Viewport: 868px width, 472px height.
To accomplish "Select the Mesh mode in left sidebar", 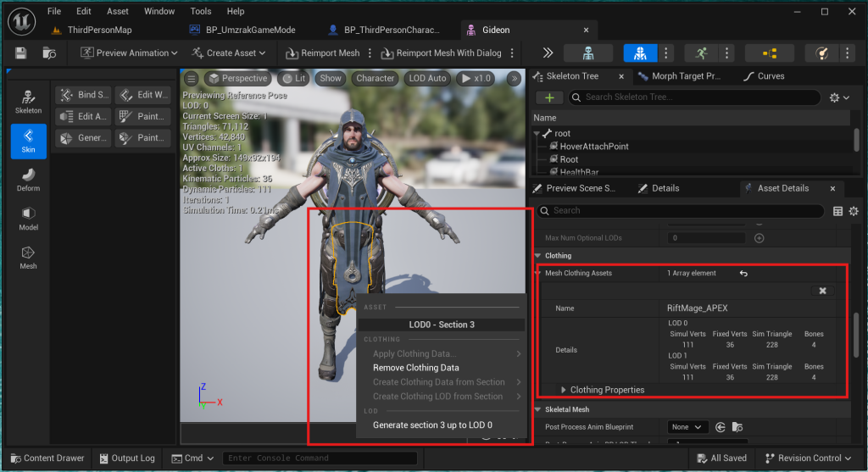I will (x=28, y=258).
